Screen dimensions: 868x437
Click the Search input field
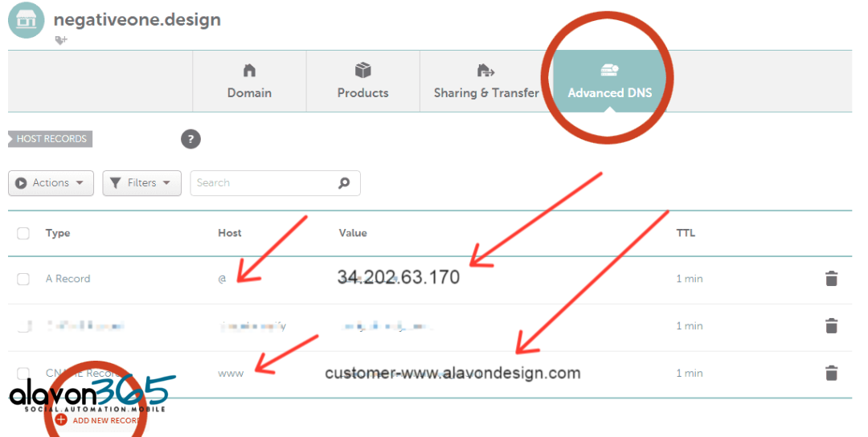coord(275,183)
